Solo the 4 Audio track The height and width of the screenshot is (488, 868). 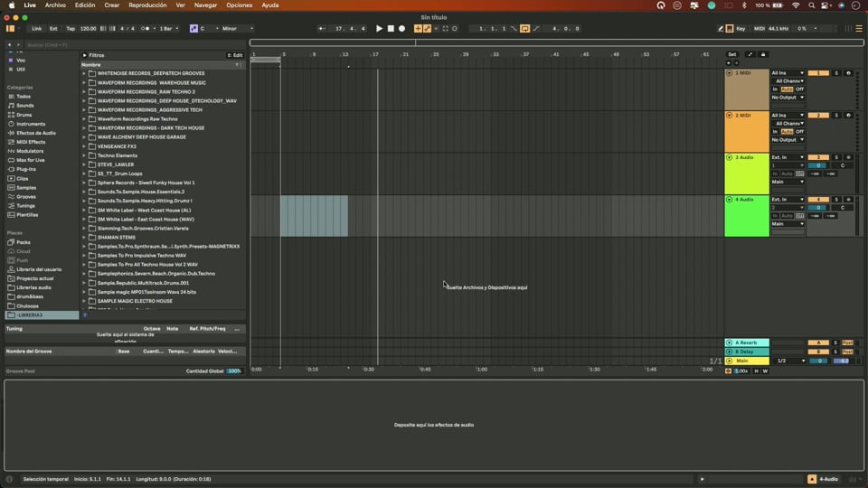tap(836, 199)
